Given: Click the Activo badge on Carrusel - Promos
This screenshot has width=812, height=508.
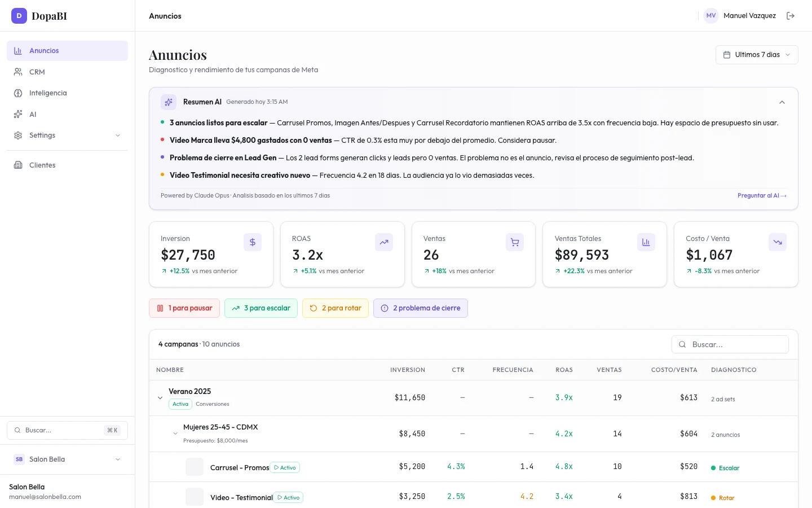Looking at the screenshot, I should coord(285,467).
